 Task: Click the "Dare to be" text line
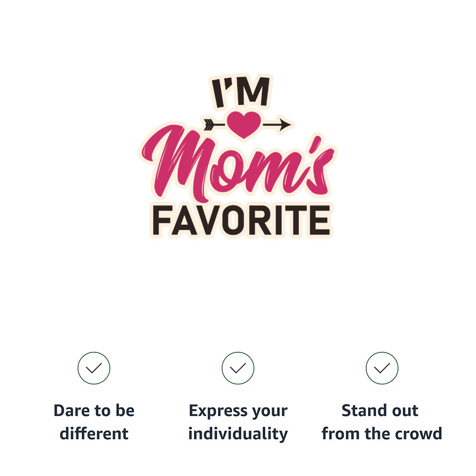[94, 411]
